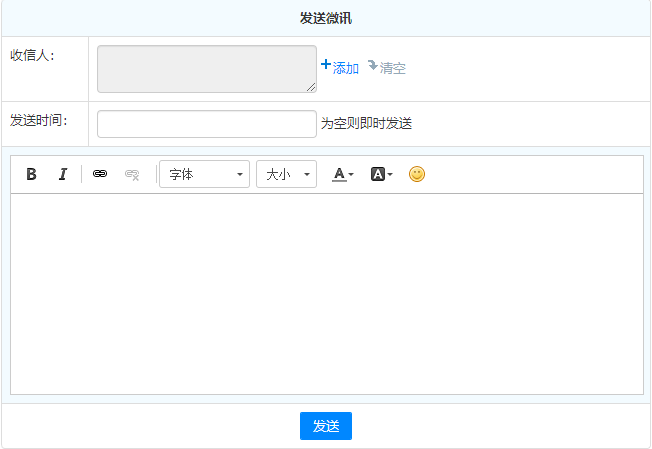This screenshot has width=652, height=449.
Task: Focus the 发送时间 input field
Action: pyautogui.click(x=206, y=124)
